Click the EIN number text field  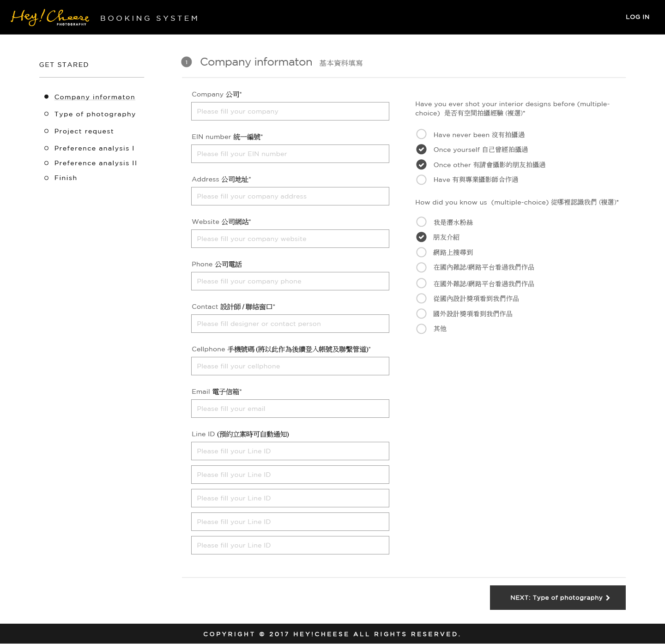290,154
